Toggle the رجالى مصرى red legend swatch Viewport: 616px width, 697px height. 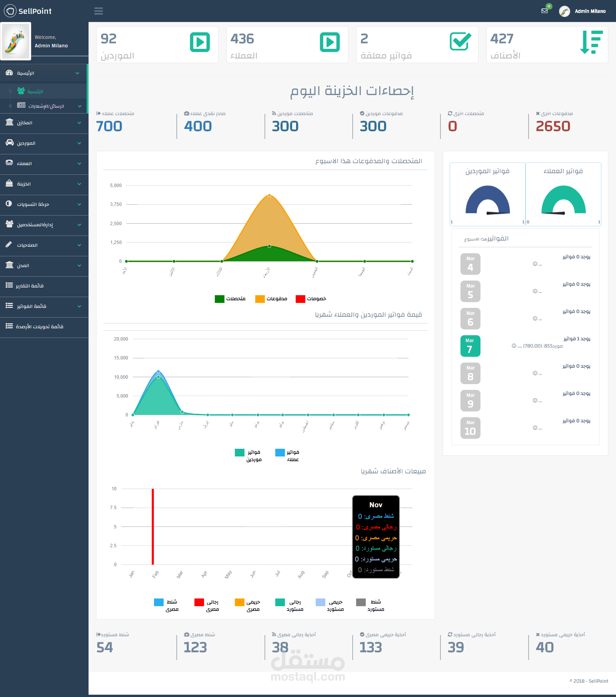pyautogui.click(x=199, y=602)
